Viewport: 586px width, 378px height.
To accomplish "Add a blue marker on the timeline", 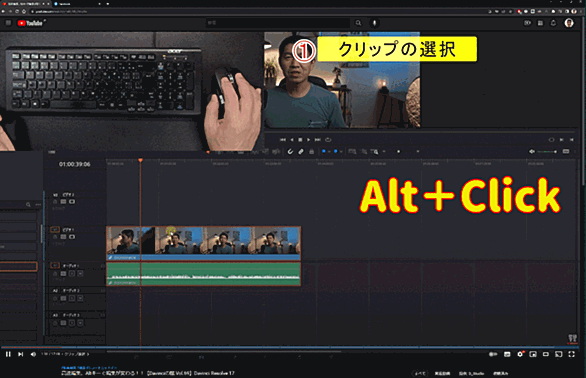I will 336,151.
